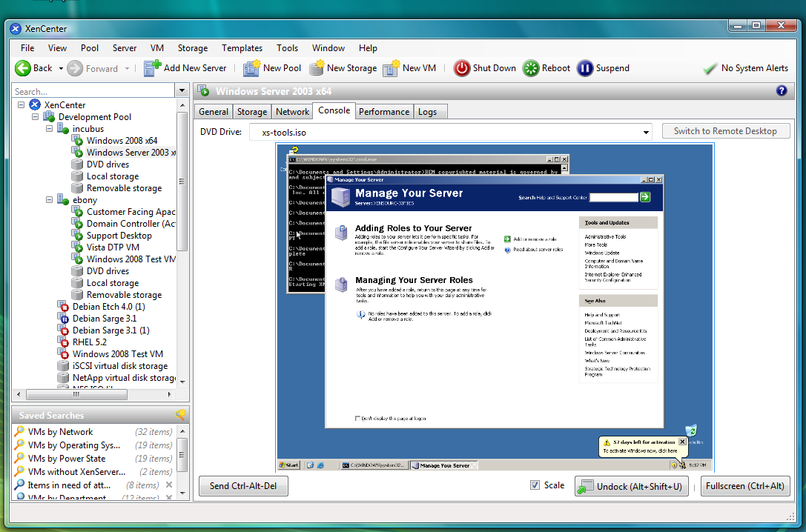Switch to the Performance tab

[x=383, y=112]
